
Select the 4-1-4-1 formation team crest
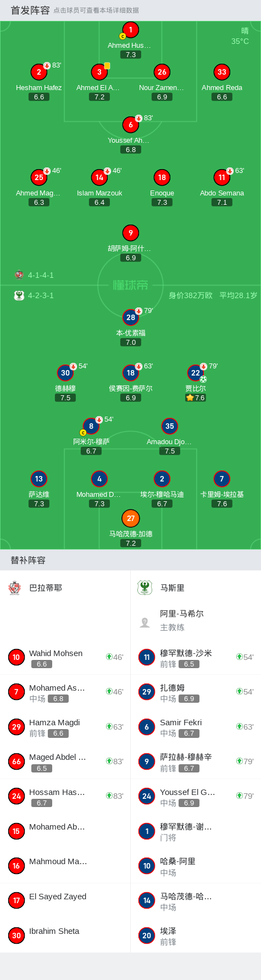(x=19, y=275)
